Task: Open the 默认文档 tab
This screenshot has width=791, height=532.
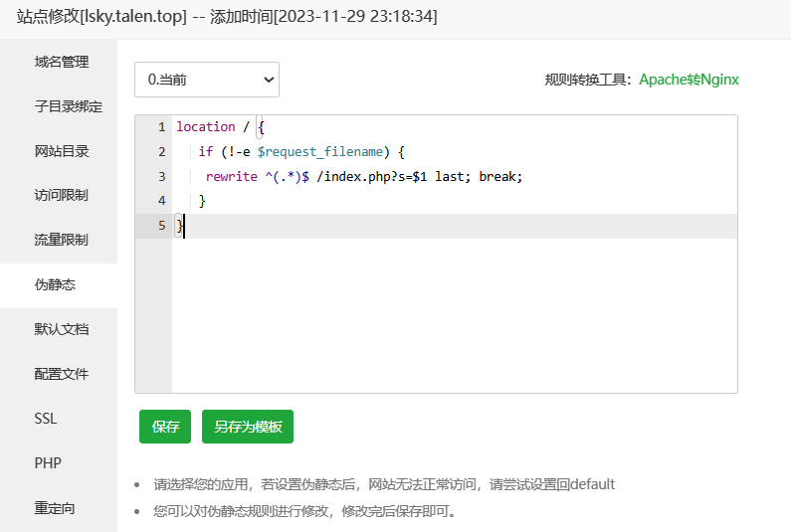Action: pyautogui.click(x=61, y=329)
